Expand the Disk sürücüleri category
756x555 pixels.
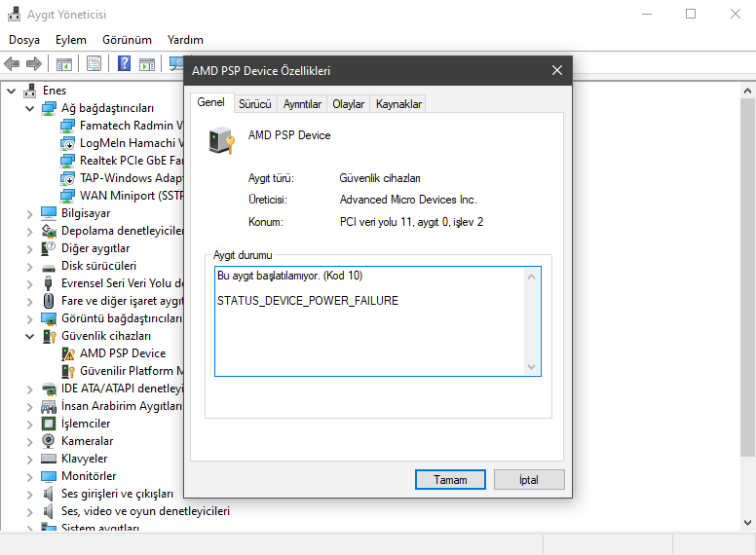(x=30, y=267)
